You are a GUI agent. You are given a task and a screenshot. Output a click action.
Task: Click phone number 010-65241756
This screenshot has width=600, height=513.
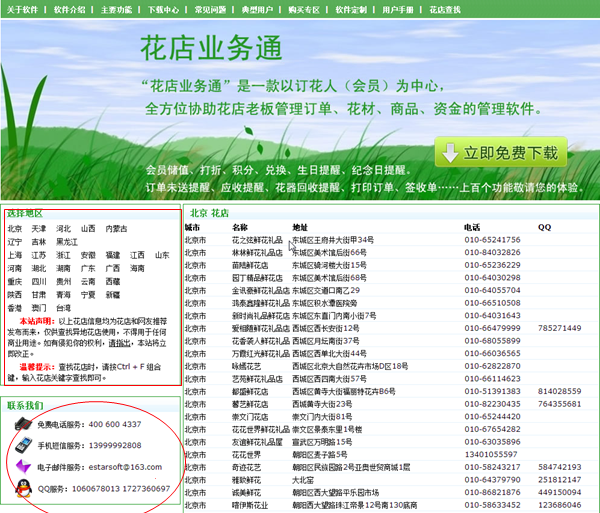click(x=492, y=240)
